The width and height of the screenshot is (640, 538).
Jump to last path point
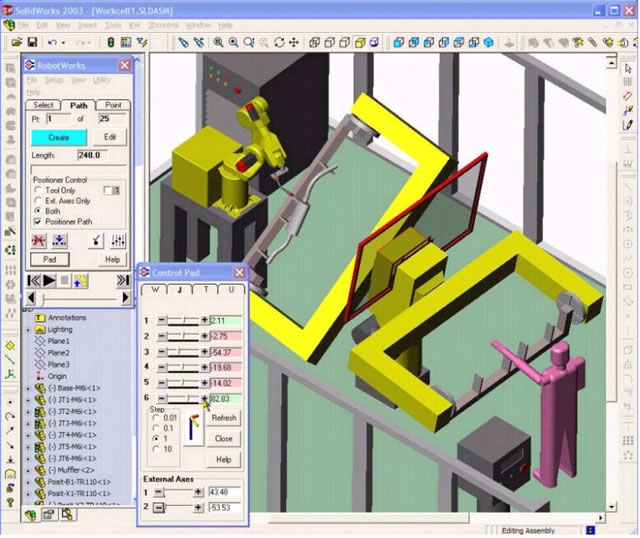pyautogui.click(x=123, y=281)
